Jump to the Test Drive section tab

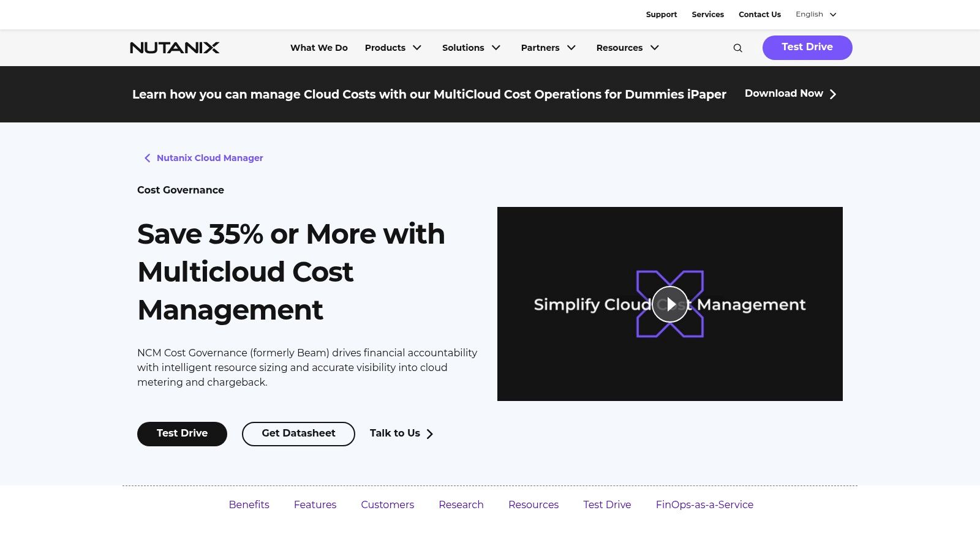pos(607,504)
